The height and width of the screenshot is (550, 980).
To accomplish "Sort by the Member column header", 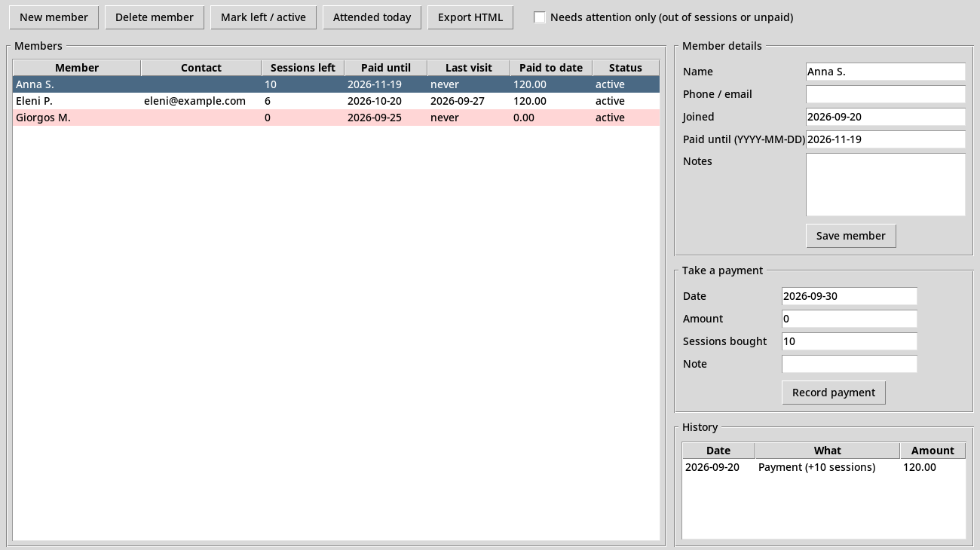I will click(77, 68).
